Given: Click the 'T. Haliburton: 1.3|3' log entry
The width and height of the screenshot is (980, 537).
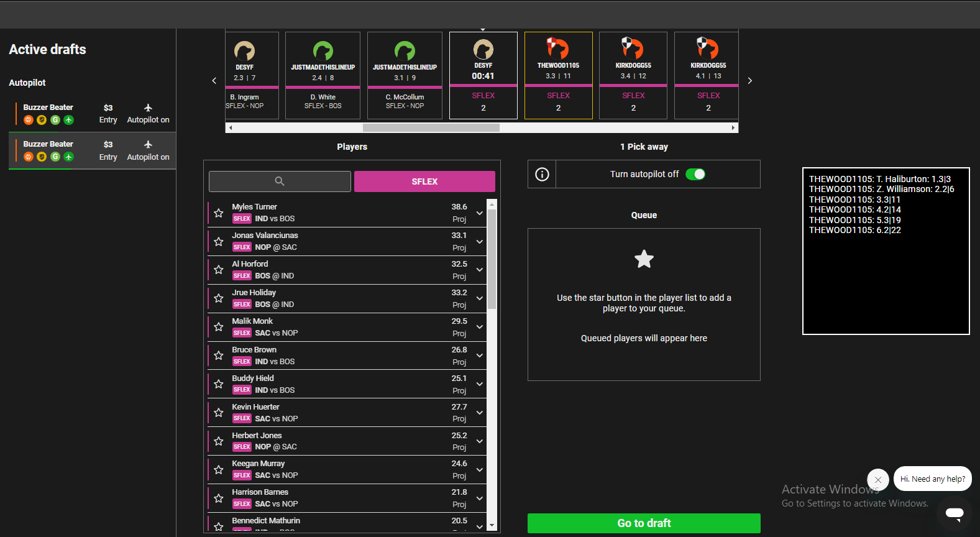Looking at the screenshot, I should [x=880, y=179].
